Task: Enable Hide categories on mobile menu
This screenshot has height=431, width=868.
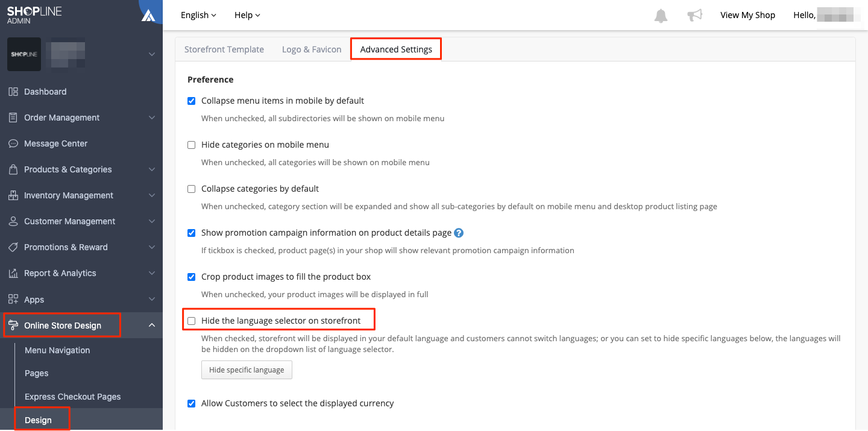Action: point(192,145)
